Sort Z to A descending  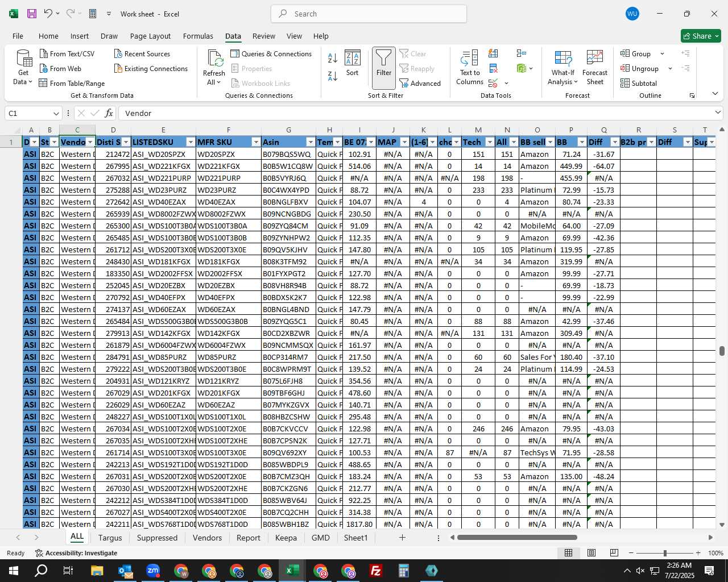coord(333,76)
